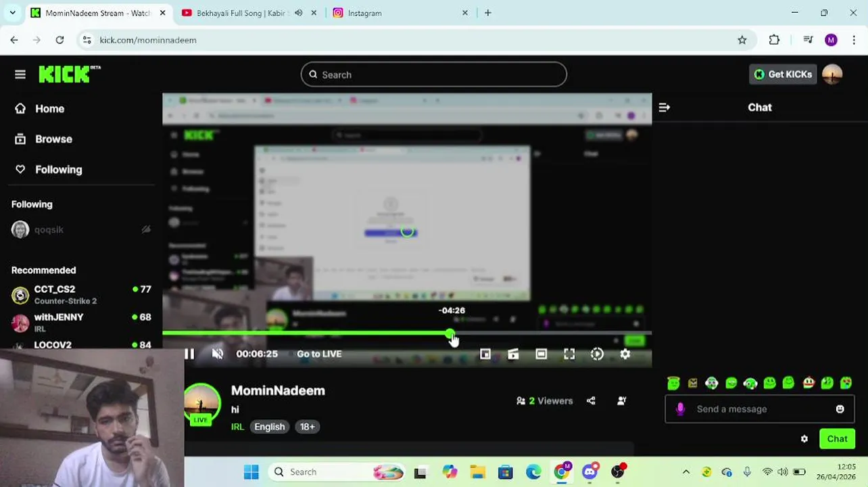
Task: Open a new browser tab
Action: pyautogui.click(x=487, y=13)
